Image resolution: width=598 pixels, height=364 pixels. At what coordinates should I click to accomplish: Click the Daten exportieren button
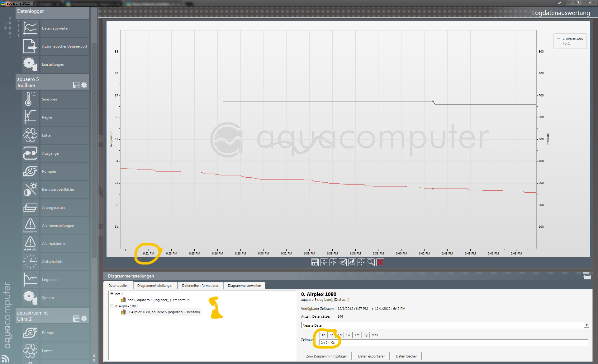pyautogui.click(x=372, y=356)
